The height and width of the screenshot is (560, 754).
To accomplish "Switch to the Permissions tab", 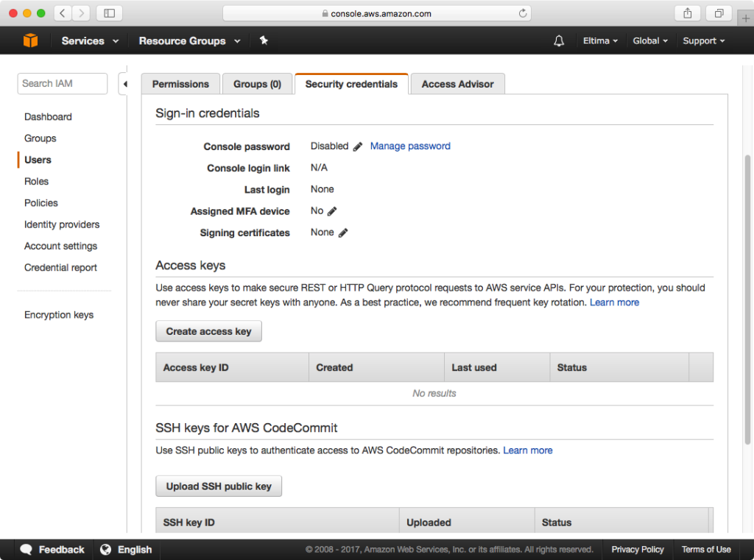I will pos(180,83).
